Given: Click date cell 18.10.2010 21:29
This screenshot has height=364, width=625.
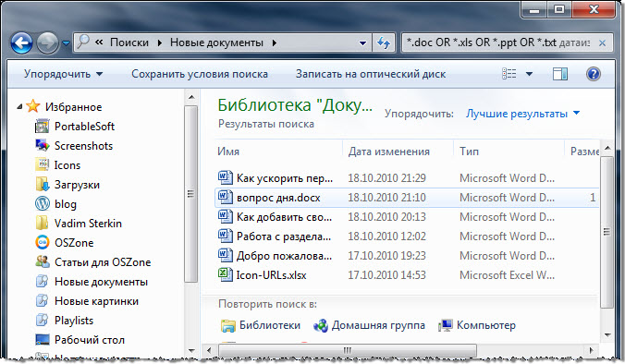Looking at the screenshot, I should (x=386, y=178).
